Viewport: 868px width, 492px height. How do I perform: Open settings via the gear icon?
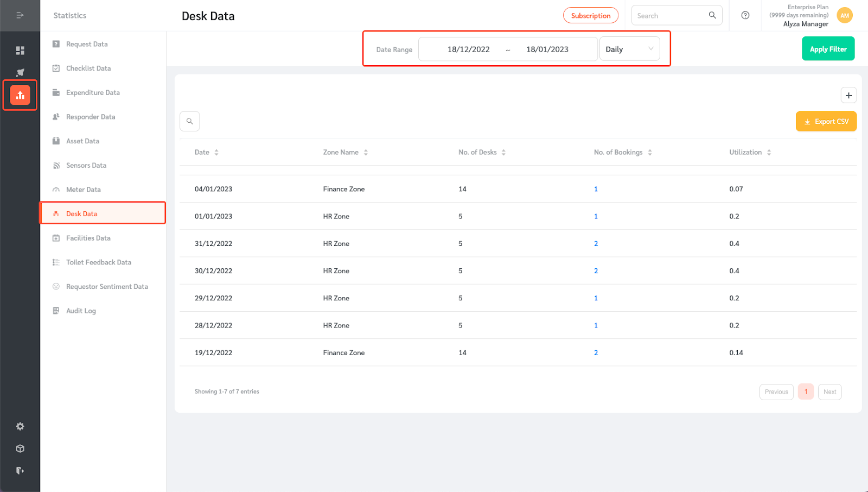coord(20,426)
